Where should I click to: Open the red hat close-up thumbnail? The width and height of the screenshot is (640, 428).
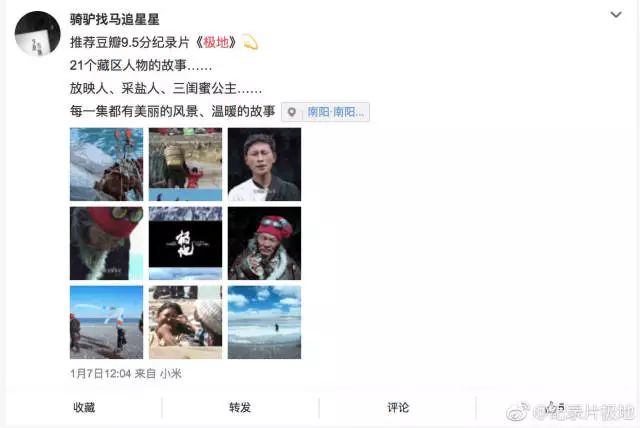107,243
